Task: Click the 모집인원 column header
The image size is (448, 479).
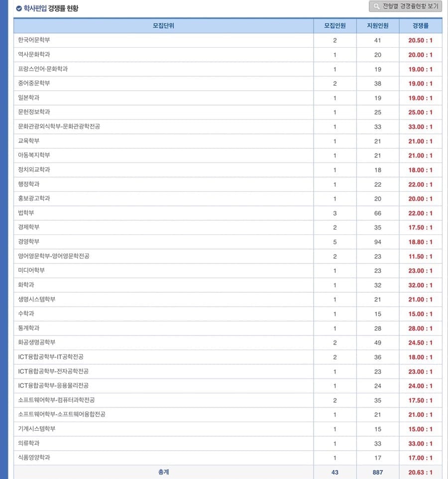Action: (335, 26)
